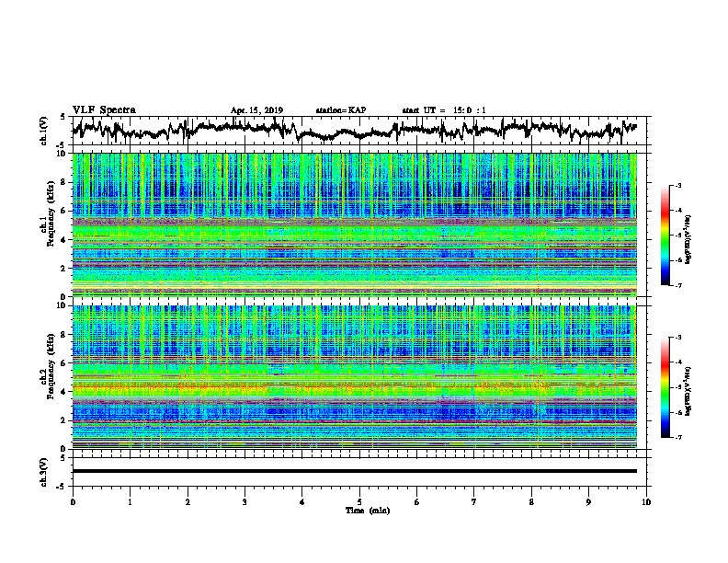Click the "ch.1(V)" axis label at top
This screenshot has width=728, height=563.
coord(43,131)
